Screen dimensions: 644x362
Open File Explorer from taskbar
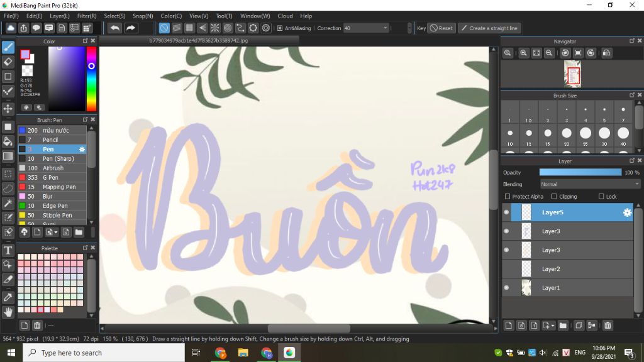243,353
